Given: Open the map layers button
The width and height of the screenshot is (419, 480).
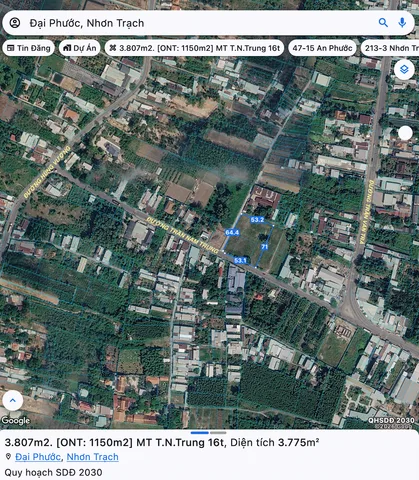Looking at the screenshot, I should [404, 70].
